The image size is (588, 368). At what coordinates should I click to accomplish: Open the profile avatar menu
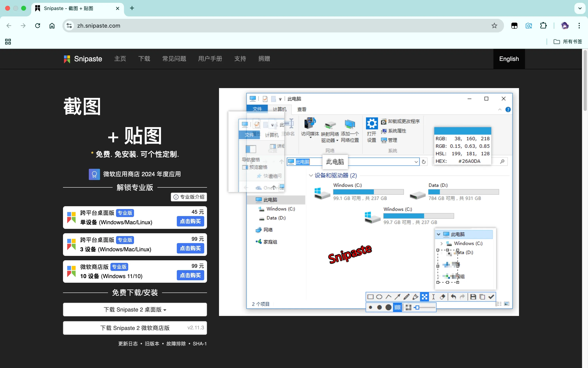(x=565, y=26)
